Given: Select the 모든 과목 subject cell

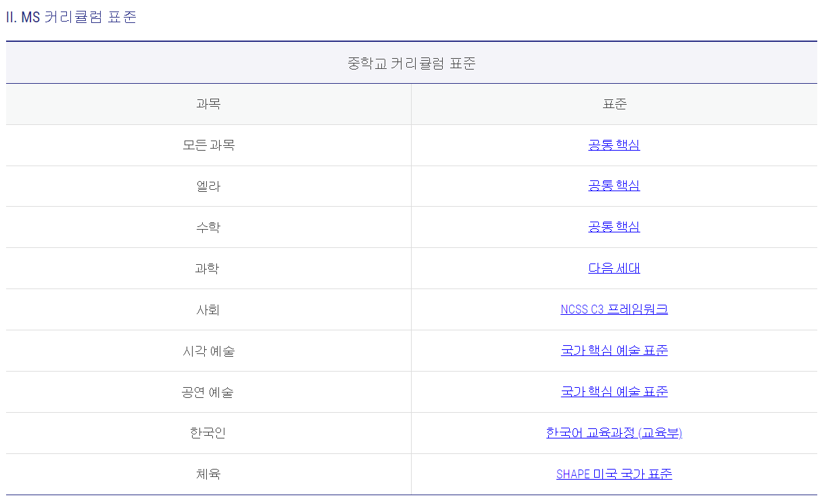Looking at the screenshot, I should [x=208, y=145].
